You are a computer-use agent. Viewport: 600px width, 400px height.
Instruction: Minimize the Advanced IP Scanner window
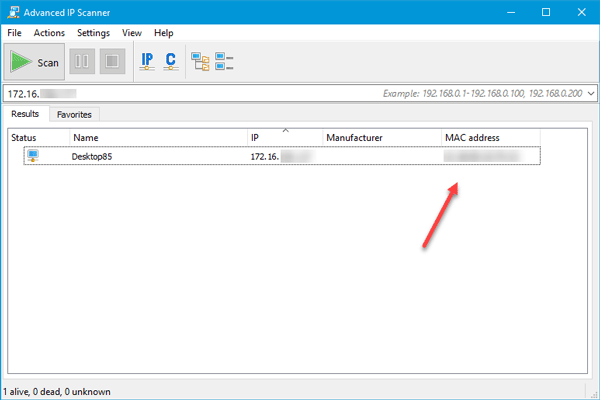pos(511,12)
